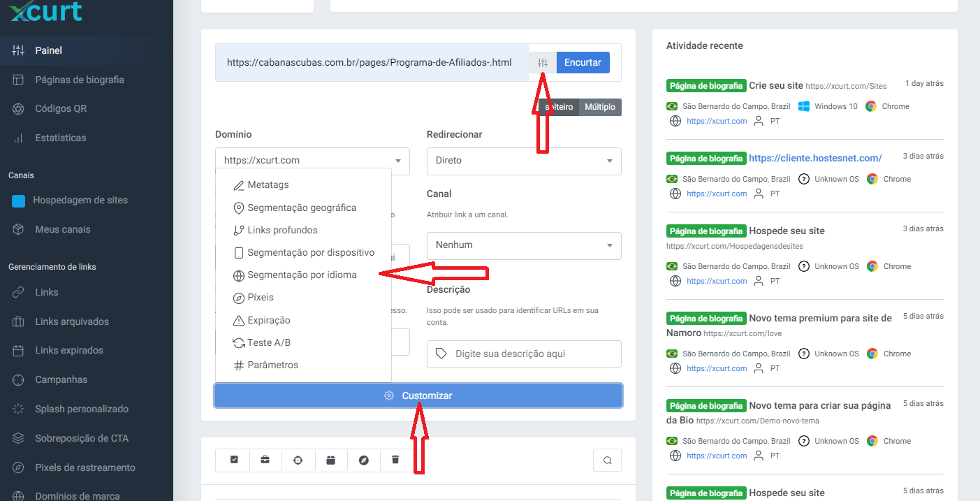Click the trash delete icon in links toolbar
This screenshot has height=501, width=980.
tap(395, 460)
